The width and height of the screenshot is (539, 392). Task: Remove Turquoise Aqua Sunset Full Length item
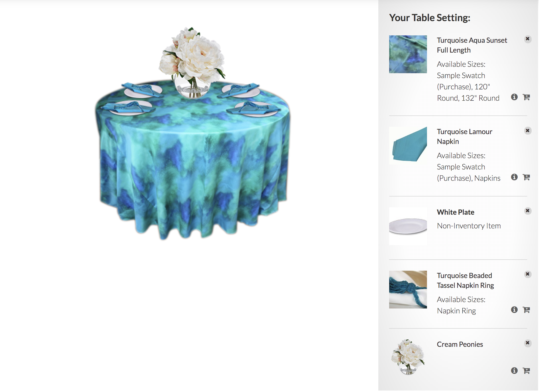coord(527,39)
